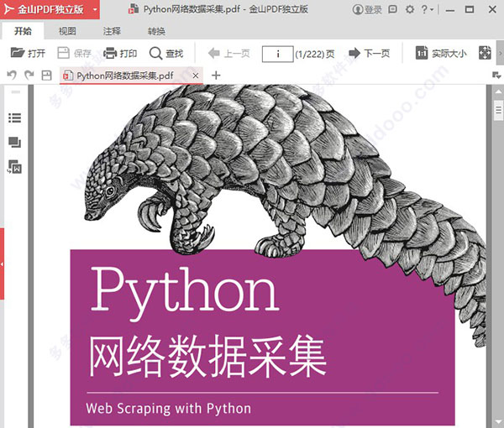Click the undo arrow icon

tap(12, 76)
